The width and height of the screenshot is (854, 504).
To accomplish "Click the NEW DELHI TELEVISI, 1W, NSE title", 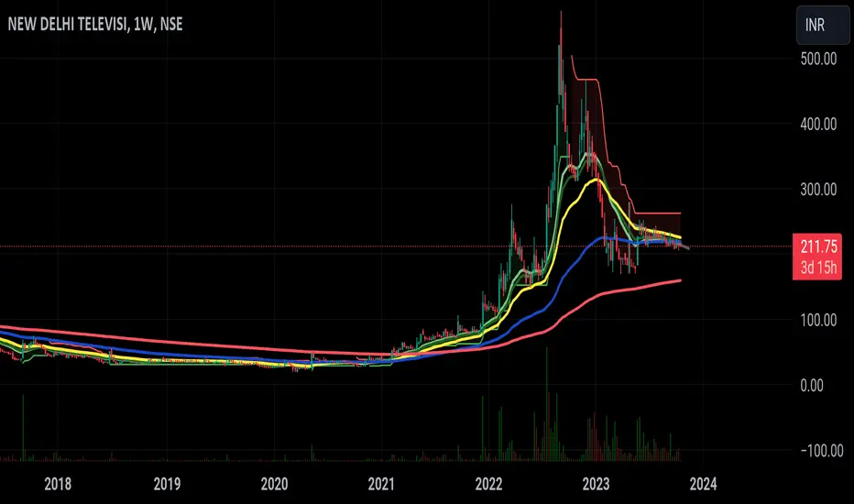I will [x=95, y=25].
